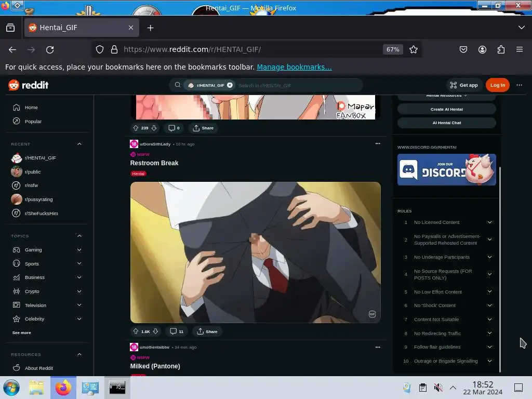Image resolution: width=532 pixels, height=399 pixels.
Task: Save the page to Pocket
Action: (x=463, y=49)
